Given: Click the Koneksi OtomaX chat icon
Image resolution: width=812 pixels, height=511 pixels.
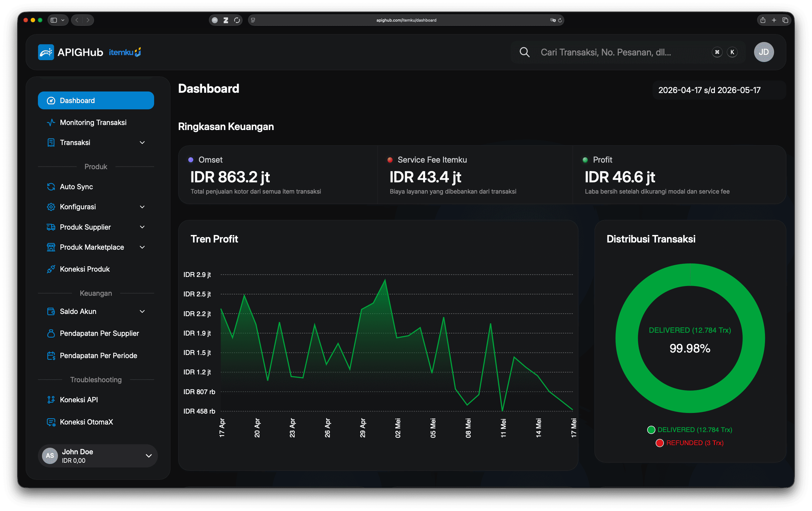Looking at the screenshot, I should (51, 422).
